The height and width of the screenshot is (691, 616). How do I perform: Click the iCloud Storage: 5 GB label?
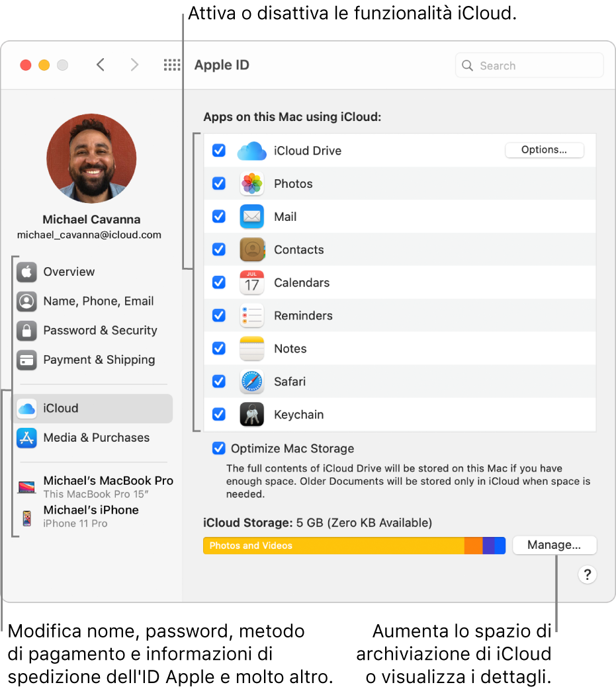318,523
